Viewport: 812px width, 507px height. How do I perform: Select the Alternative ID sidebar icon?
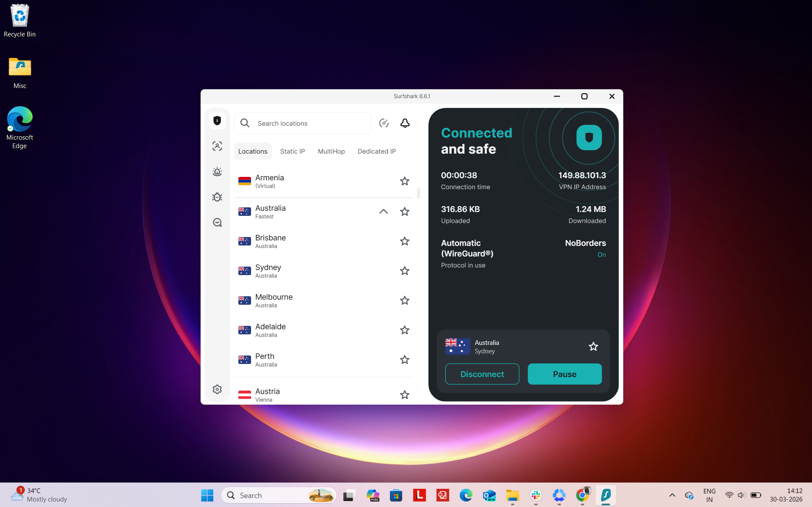click(x=217, y=146)
